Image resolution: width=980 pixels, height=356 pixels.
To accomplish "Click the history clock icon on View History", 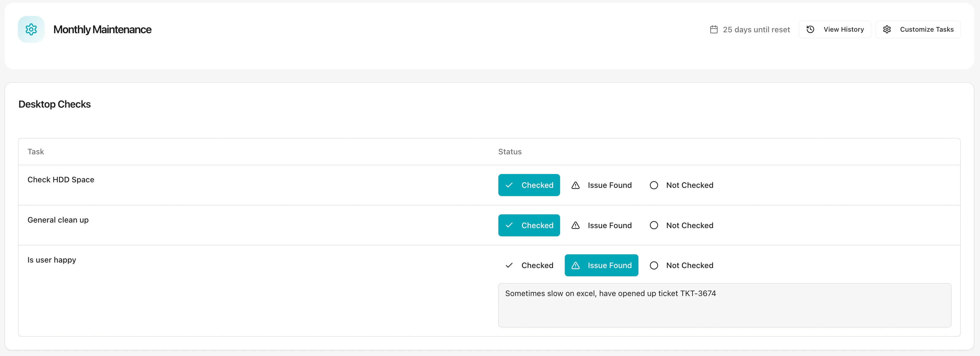I will point(810,29).
